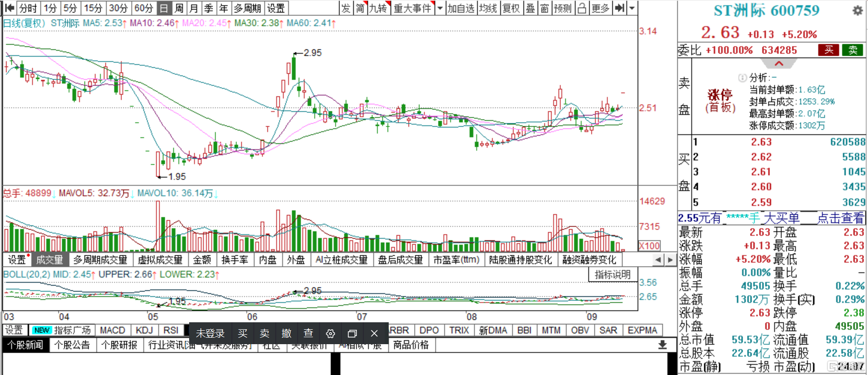Switch lower indicator to MACD
This screenshot has width=868, height=375.
(x=112, y=330)
